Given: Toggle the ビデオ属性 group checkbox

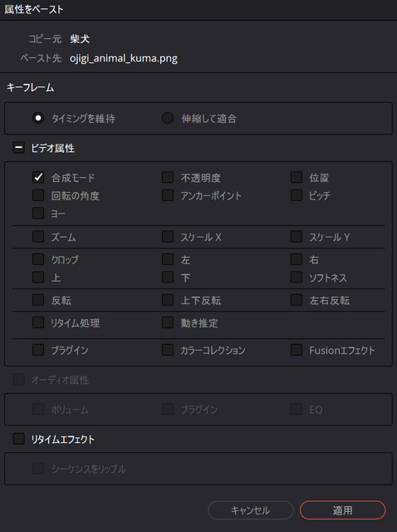Looking at the screenshot, I should point(18,148).
